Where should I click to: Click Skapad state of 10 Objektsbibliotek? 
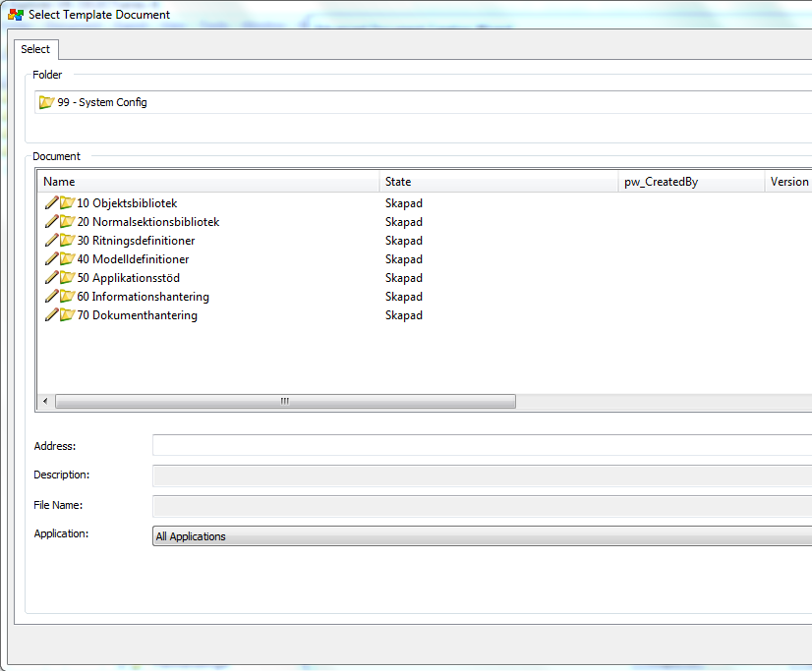(404, 202)
